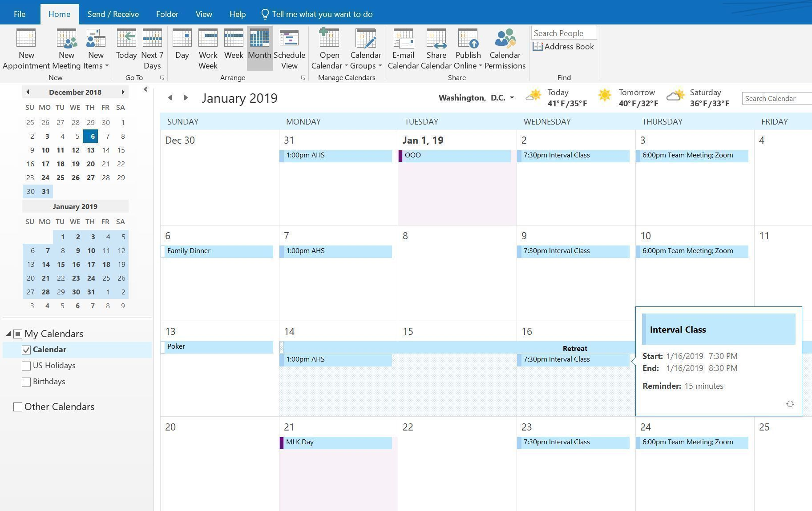Go to next month in main calendar
Image resolution: width=812 pixels, height=511 pixels.
tap(186, 98)
